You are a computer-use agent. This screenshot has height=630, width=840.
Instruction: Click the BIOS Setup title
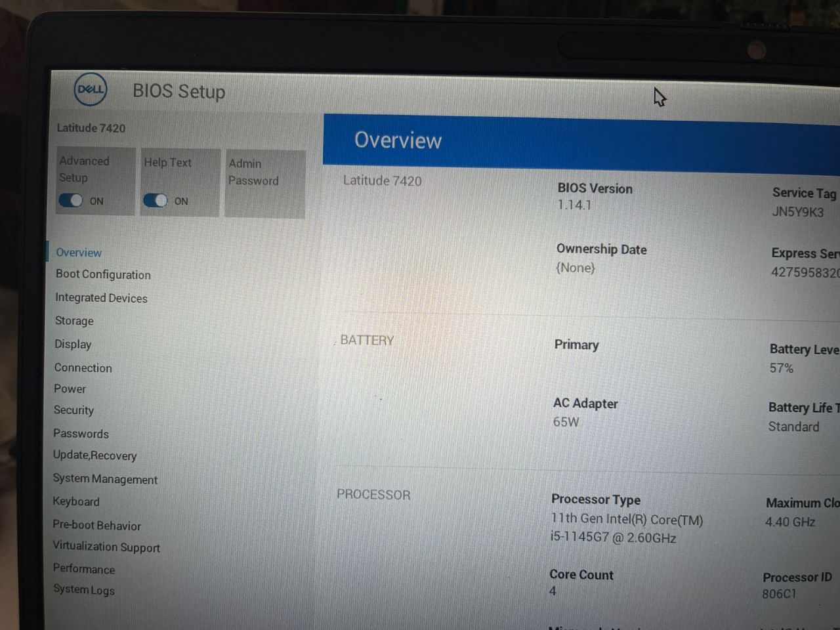point(178,91)
